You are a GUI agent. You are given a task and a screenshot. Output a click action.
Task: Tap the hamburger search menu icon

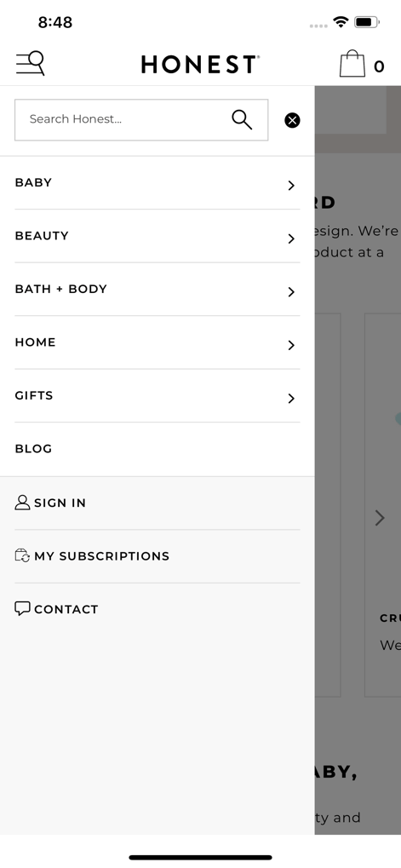click(30, 64)
